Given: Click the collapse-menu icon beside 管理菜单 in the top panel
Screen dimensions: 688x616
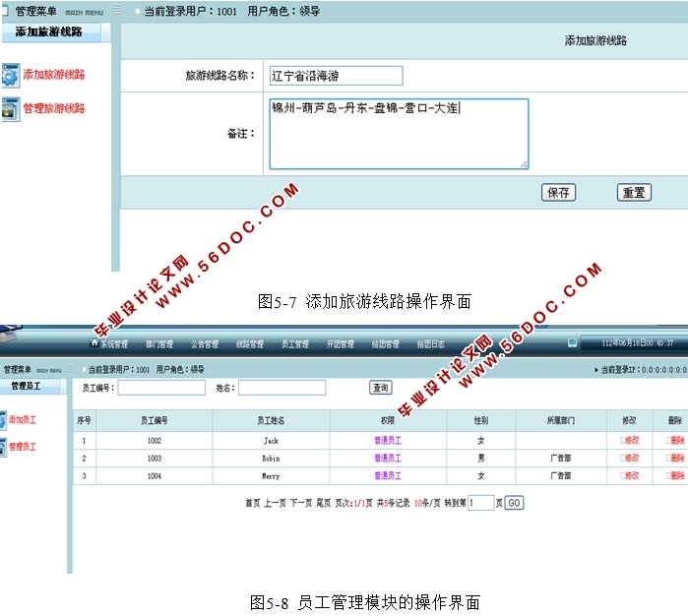Looking at the screenshot, I should (x=116, y=10).
